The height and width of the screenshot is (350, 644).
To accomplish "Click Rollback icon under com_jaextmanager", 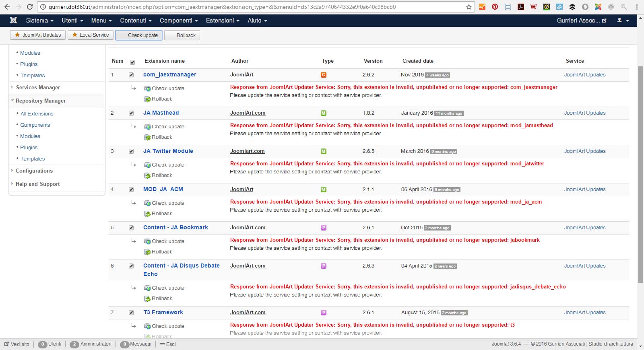I will [x=147, y=99].
